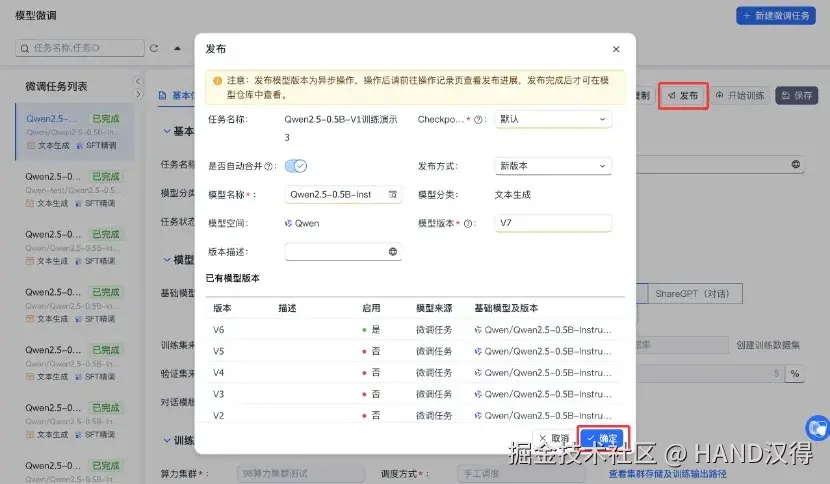Click the 算力集群 field in background
This screenshot has width=830, height=484.
(300, 473)
